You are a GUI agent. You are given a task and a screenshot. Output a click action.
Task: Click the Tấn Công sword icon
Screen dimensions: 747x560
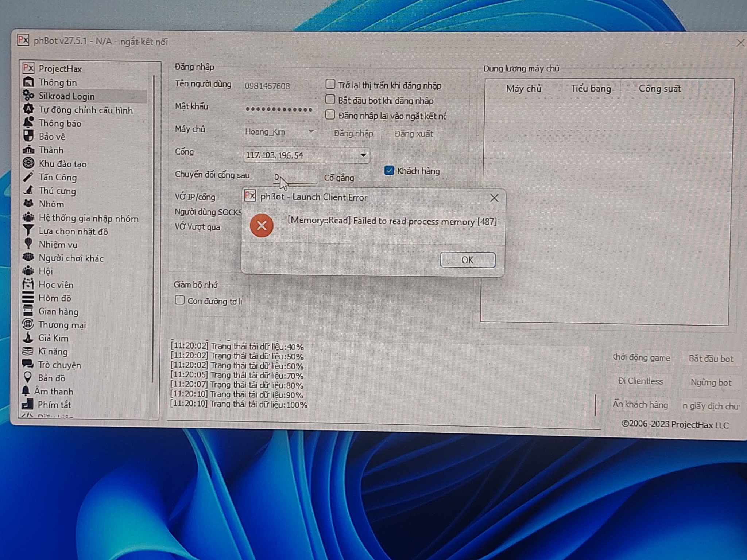point(28,176)
